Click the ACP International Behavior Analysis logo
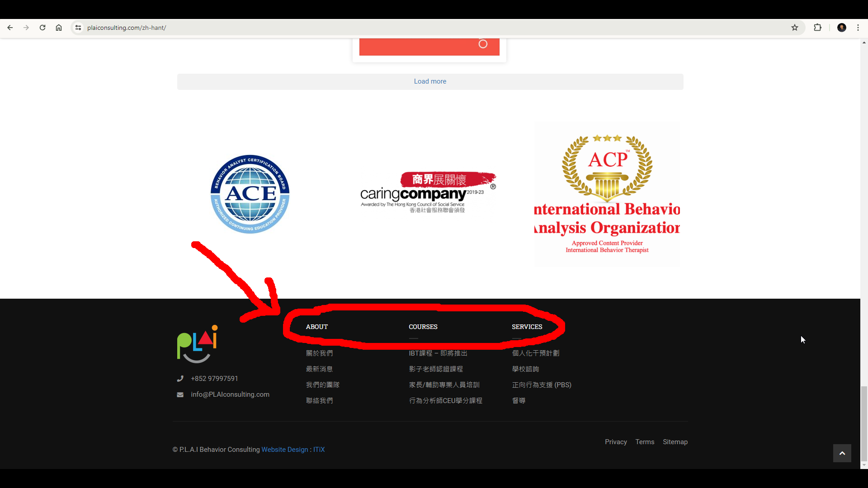868x488 pixels. pos(607,194)
